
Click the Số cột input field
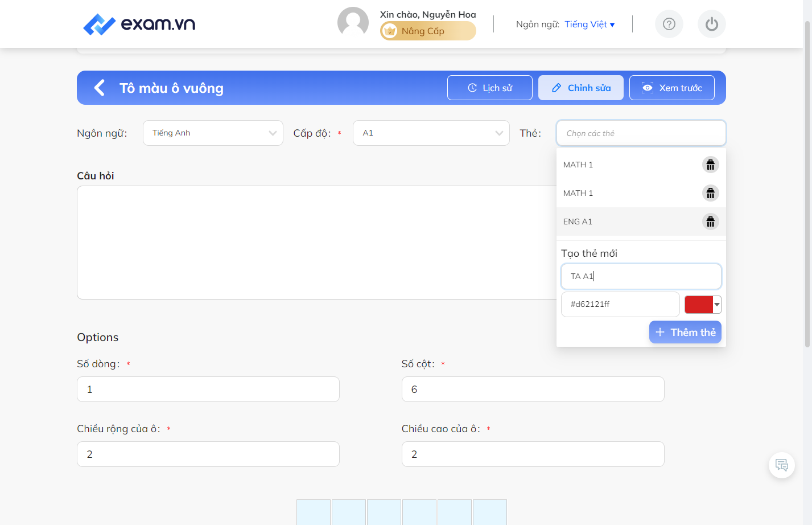coord(533,389)
